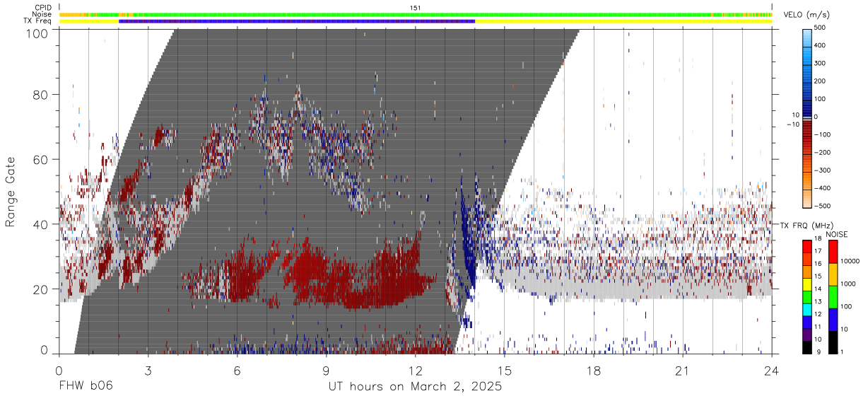The width and height of the screenshot is (868, 401).
Task: Click the -10 label left of the velocity colorbar
Action: (x=792, y=124)
